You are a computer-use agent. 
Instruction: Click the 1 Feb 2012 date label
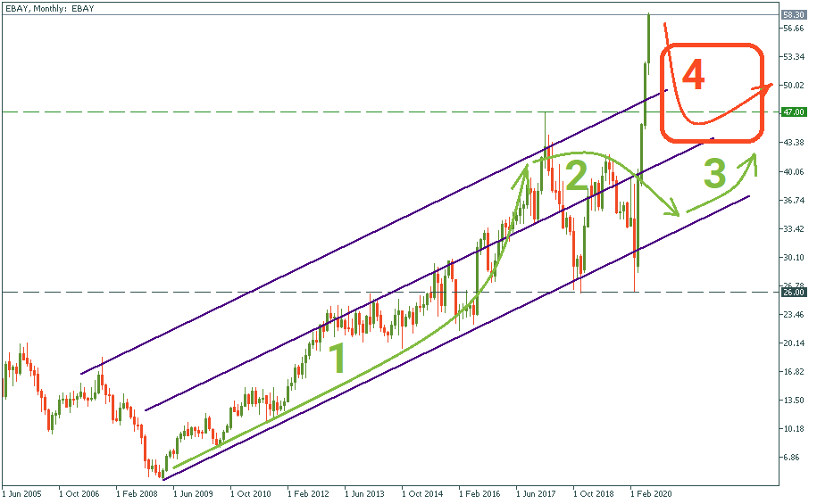(308, 492)
